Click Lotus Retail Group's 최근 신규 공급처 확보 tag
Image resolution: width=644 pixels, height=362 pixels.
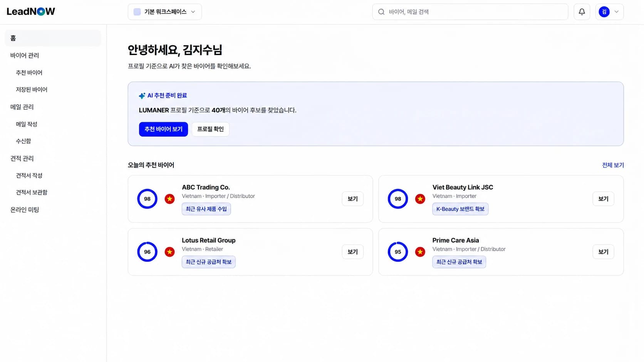[x=208, y=262]
